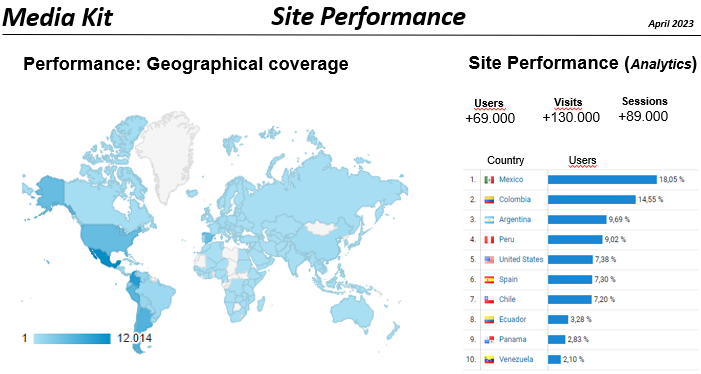Click the Venezuela flag icon
This screenshot has height=374, width=701.
tap(489, 360)
